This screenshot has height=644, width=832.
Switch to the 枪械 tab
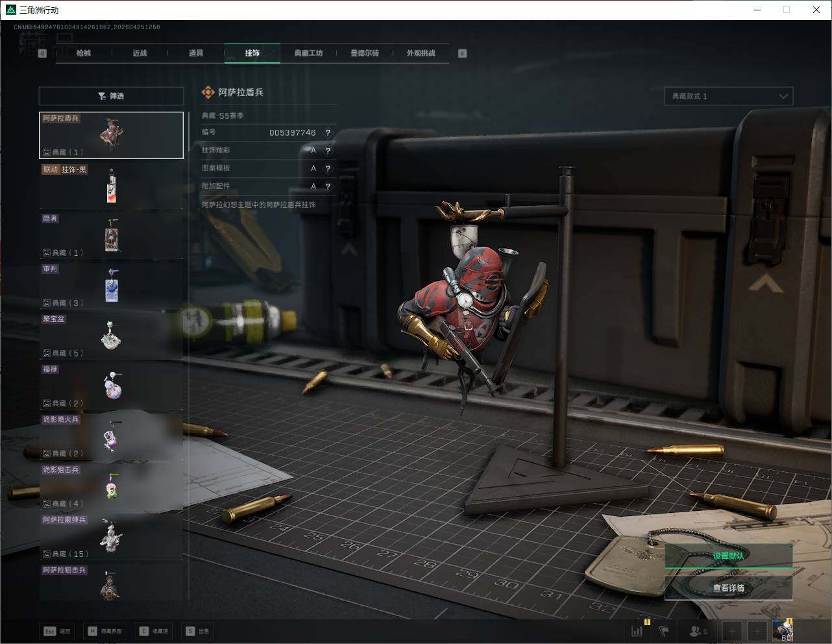(x=84, y=53)
